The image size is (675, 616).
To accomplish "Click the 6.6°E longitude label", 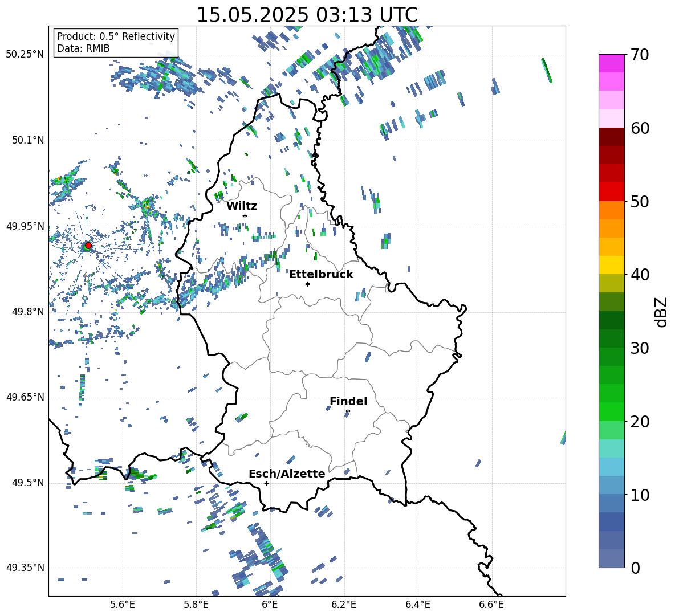I will coord(491,605).
